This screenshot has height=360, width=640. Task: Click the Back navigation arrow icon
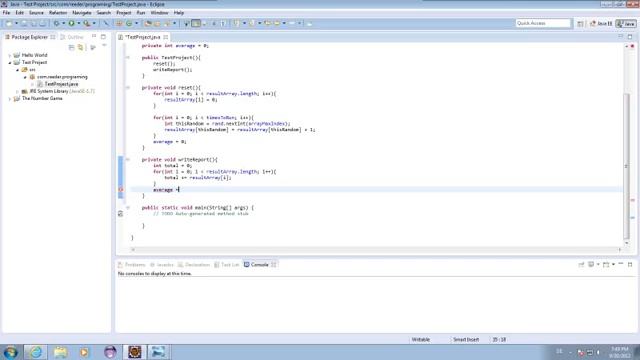click(x=277, y=24)
